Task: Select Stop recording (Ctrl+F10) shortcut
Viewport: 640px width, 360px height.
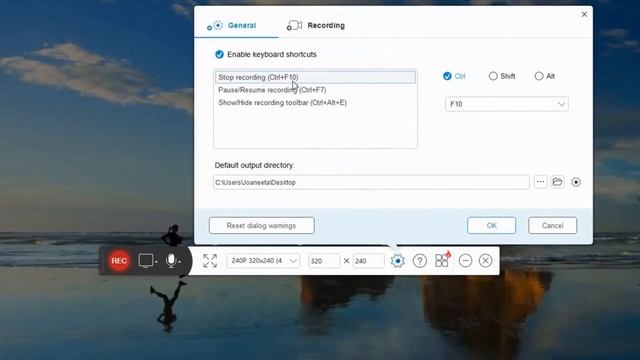Action: (315, 77)
